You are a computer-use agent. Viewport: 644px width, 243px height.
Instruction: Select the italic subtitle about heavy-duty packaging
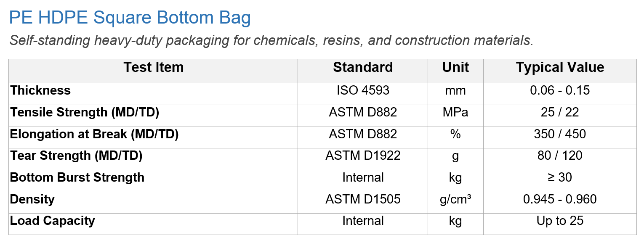coord(271,41)
